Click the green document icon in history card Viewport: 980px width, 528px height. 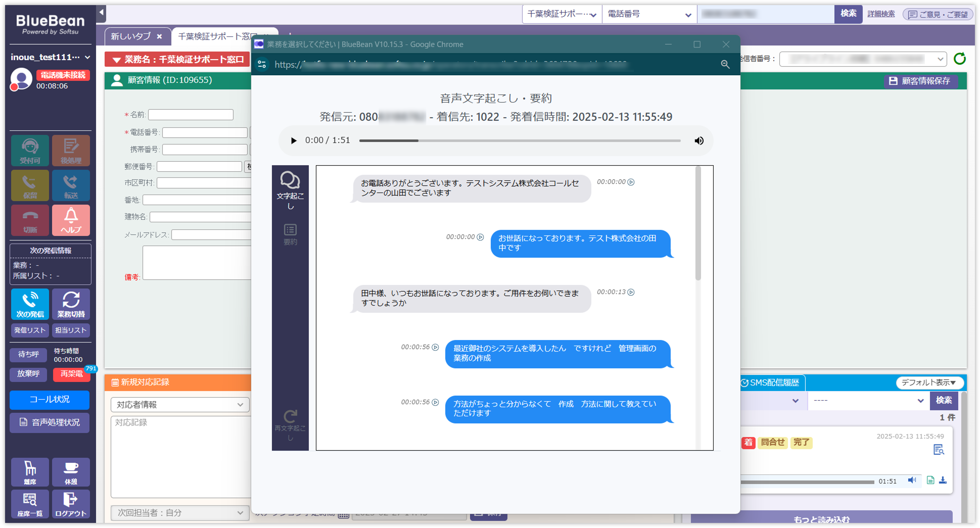(930, 480)
